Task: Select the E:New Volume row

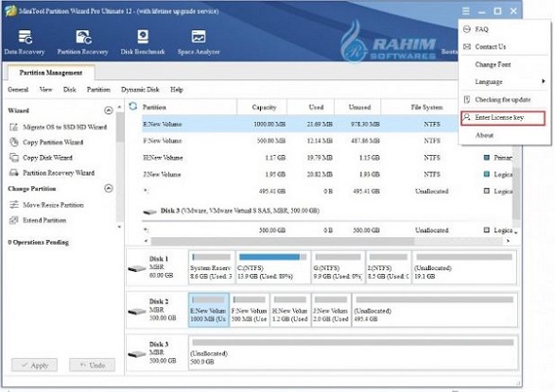Action: click(x=300, y=124)
